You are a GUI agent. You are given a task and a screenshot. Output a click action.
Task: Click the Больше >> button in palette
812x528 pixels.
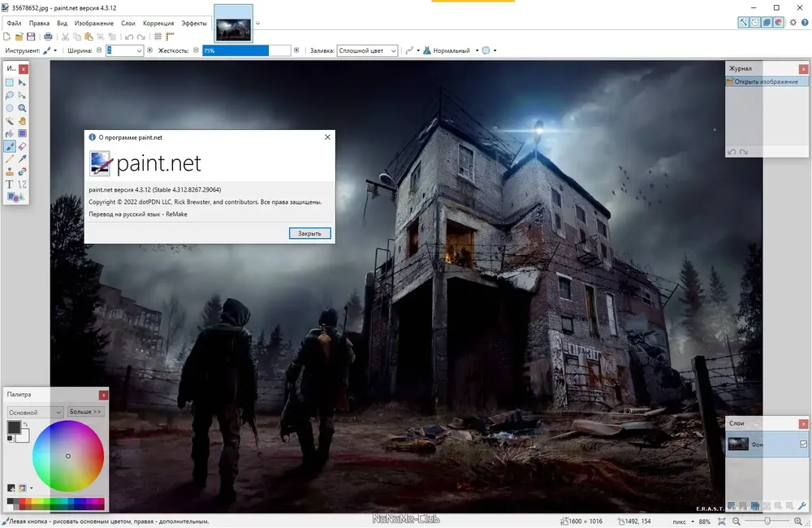click(x=85, y=411)
